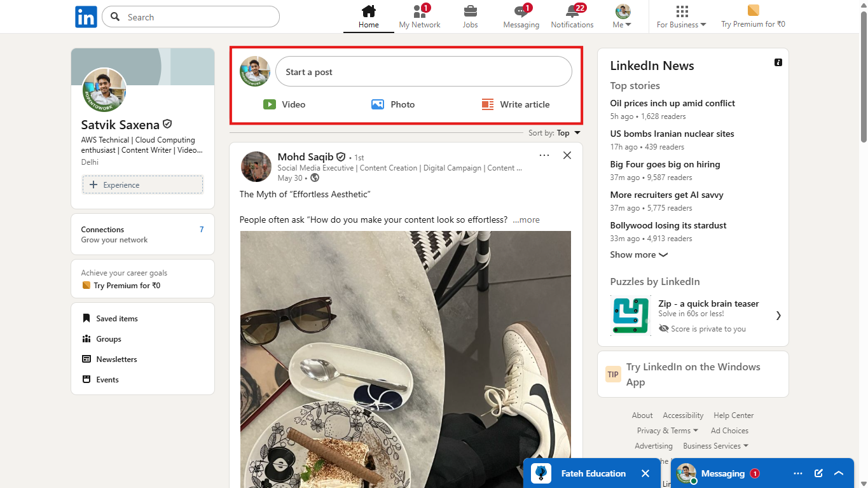The height and width of the screenshot is (488, 868).
Task: Open Groups from the sidebar icon
Action: tap(86, 338)
